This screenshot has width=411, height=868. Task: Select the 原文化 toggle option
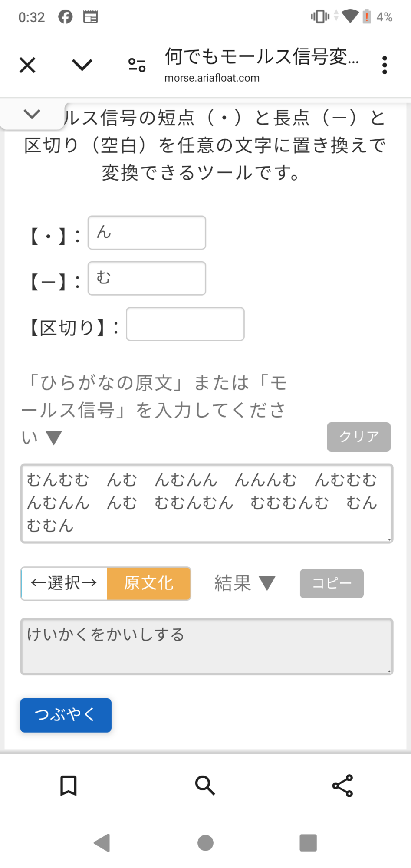click(x=148, y=583)
